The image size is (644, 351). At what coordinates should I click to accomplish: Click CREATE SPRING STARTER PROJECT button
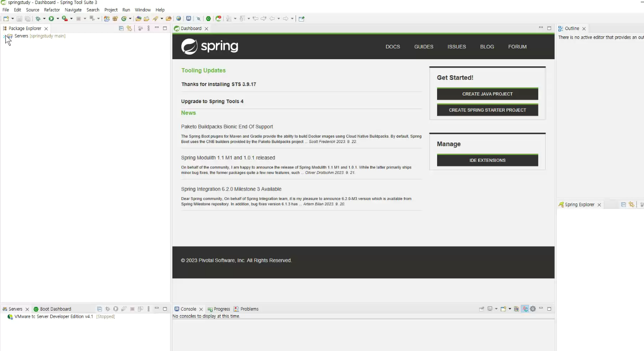488,110
